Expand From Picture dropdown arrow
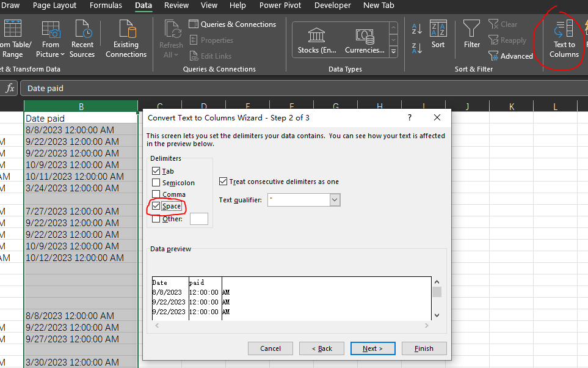 pyautogui.click(x=62, y=54)
